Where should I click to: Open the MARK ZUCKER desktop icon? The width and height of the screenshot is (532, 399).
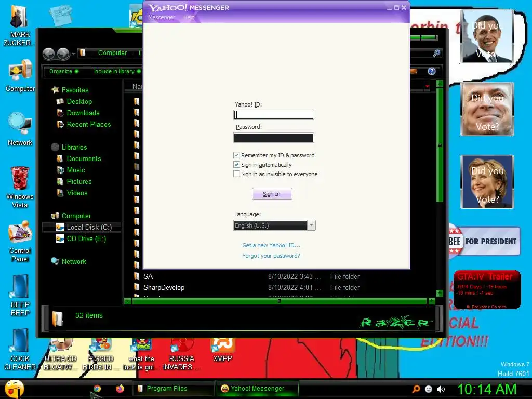[18, 24]
